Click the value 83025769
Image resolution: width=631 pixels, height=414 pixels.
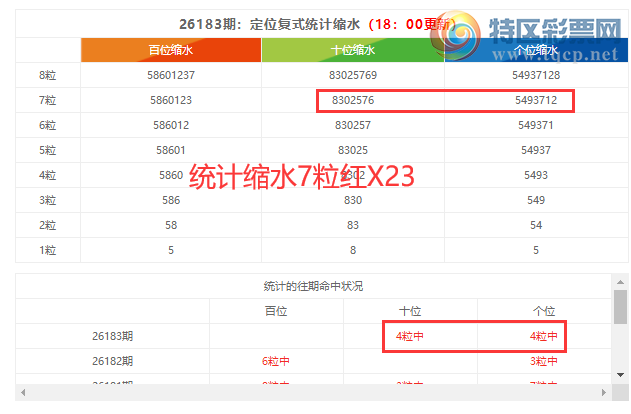coord(353,75)
